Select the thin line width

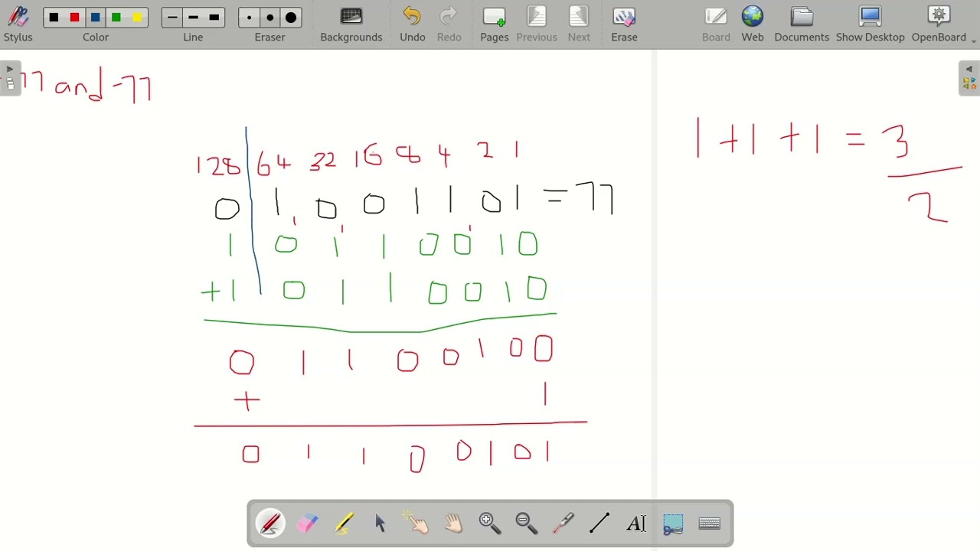[172, 18]
